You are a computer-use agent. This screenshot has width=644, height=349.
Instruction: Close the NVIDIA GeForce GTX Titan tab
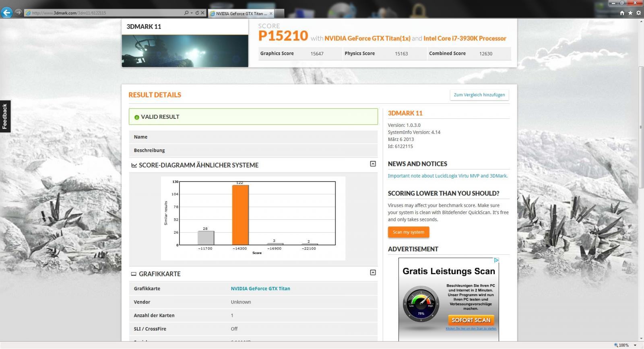(271, 13)
